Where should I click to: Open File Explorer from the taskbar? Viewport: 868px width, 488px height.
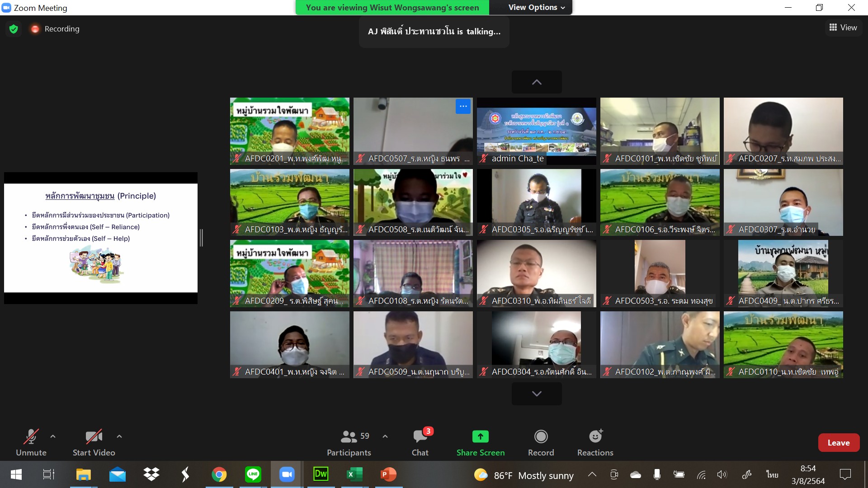(83, 474)
